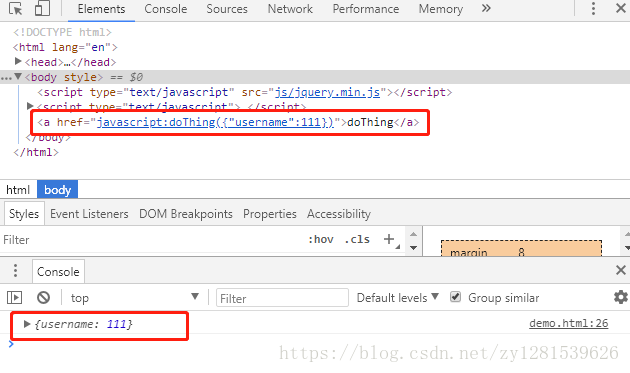The width and height of the screenshot is (630, 373).
Task: Select the Styles sub-tab
Action: click(x=24, y=214)
